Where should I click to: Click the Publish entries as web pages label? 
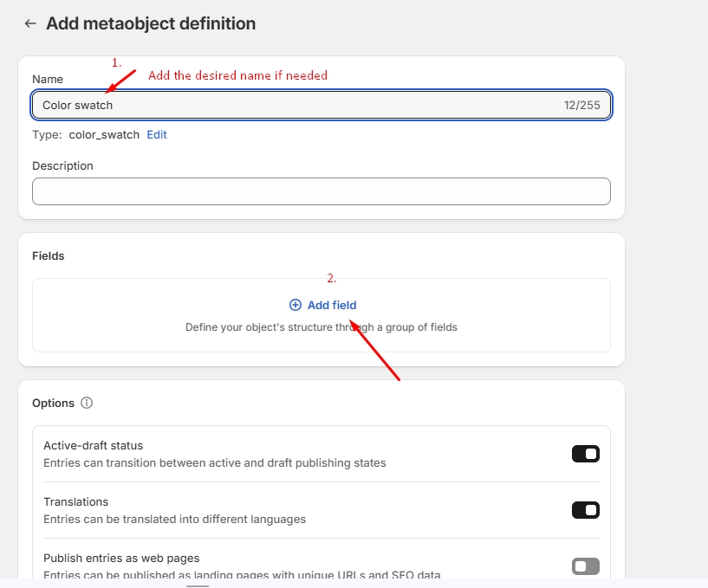tap(121, 559)
